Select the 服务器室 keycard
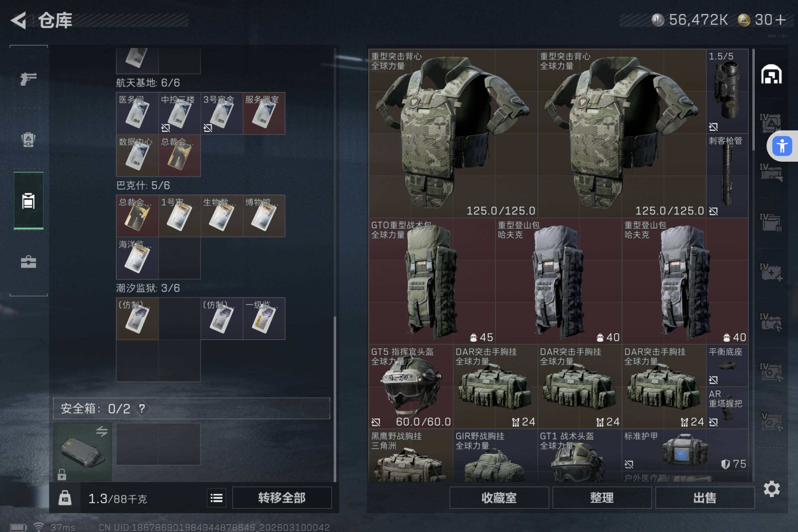798x532 pixels. (x=264, y=113)
